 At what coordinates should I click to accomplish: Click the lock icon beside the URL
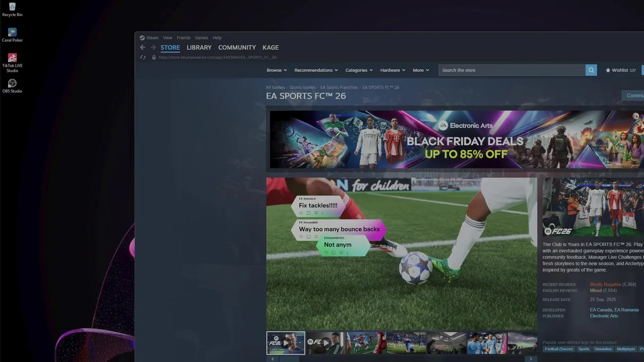click(x=154, y=57)
